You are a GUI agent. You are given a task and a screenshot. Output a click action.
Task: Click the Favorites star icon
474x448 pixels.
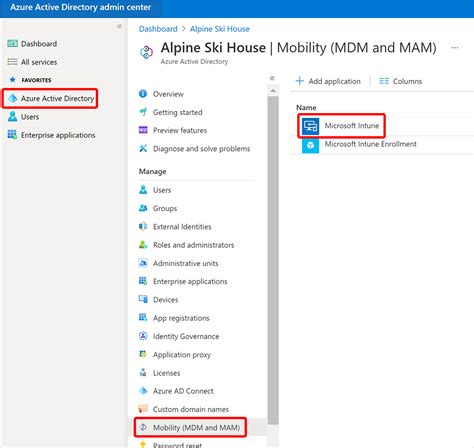click(x=13, y=80)
